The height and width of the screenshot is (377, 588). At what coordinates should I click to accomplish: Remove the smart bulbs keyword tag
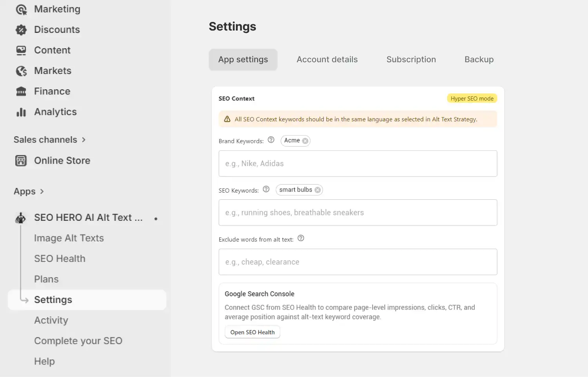pos(318,190)
